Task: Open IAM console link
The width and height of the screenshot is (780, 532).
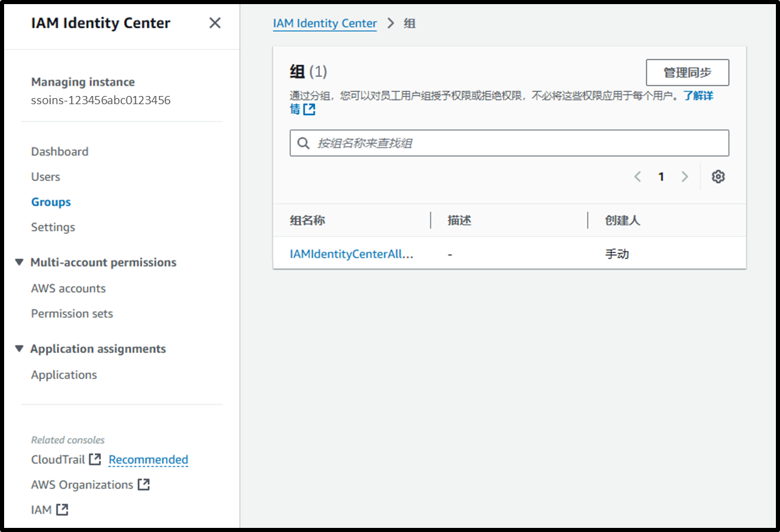Action: pos(41,509)
